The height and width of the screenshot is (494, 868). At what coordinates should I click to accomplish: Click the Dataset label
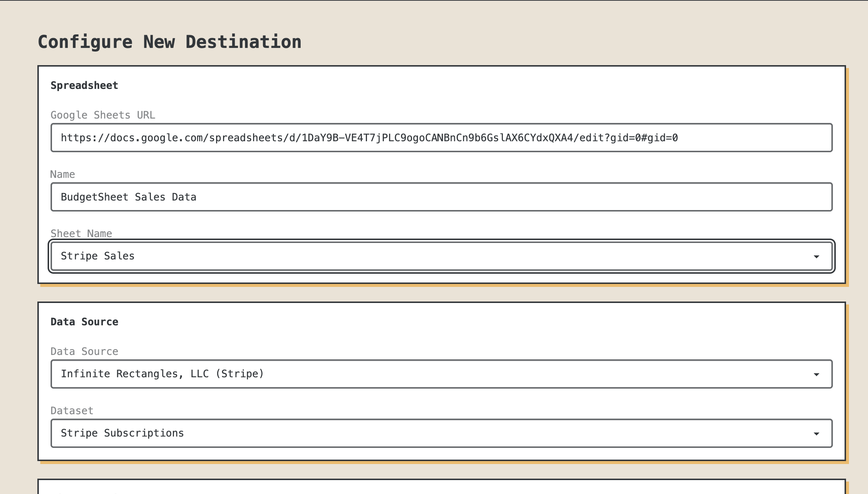click(x=72, y=411)
